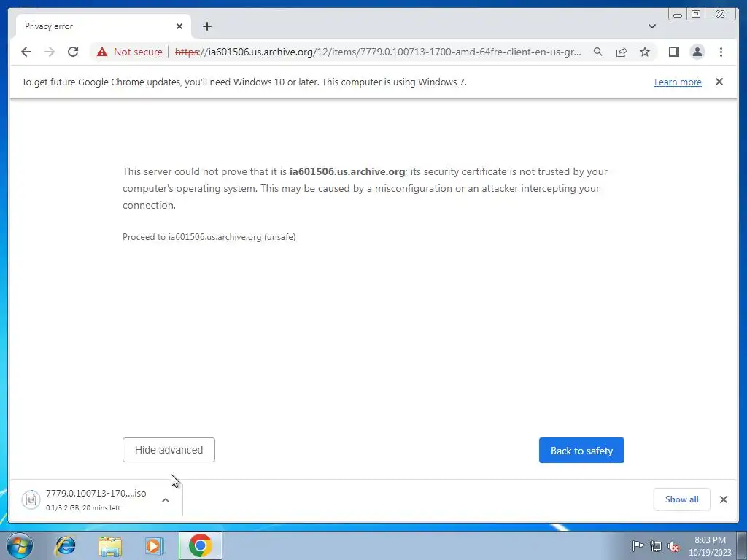
Task: Expand the download item options chevron
Action: pyautogui.click(x=166, y=500)
